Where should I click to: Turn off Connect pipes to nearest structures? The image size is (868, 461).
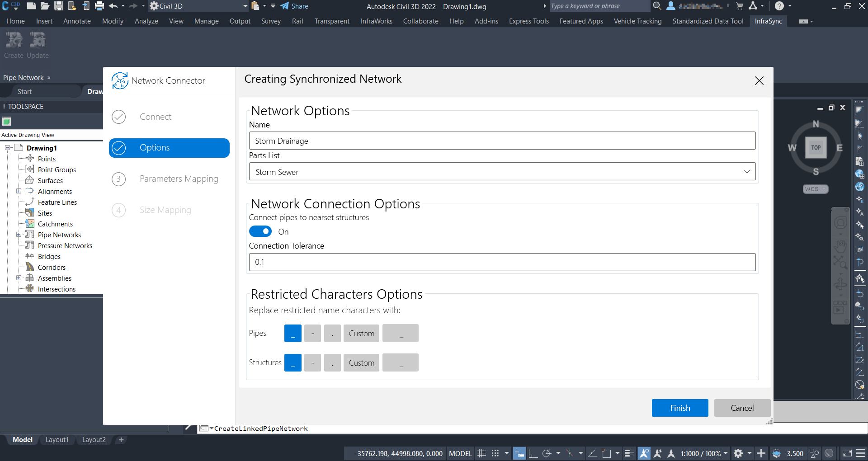260,231
